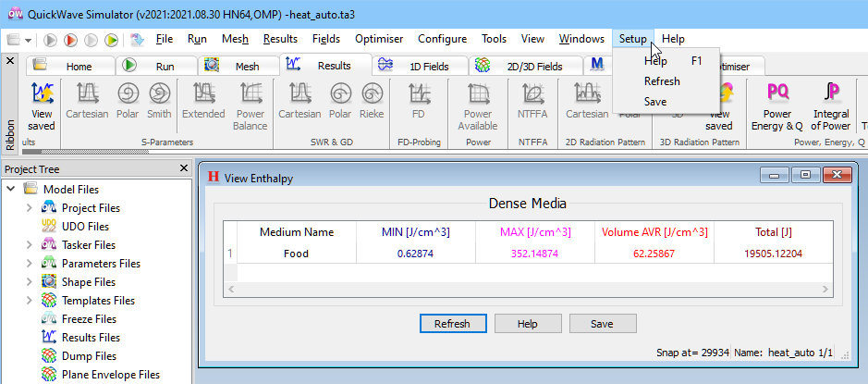Switch to the 1D Fields ribbon tab

pyautogui.click(x=421, y=66)
